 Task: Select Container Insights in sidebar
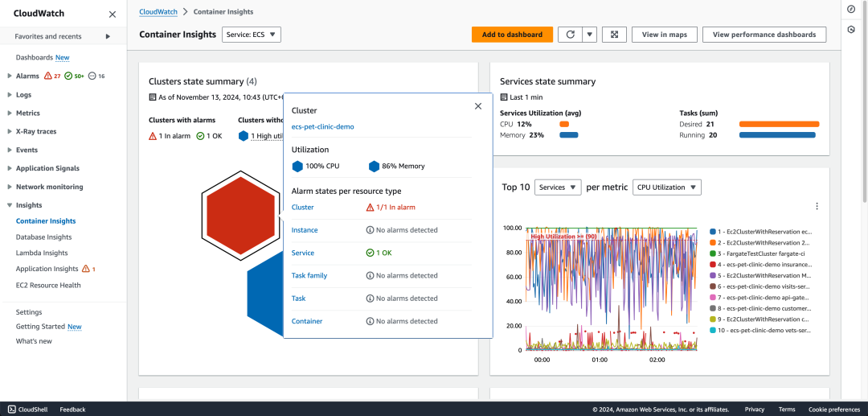(x=46, y=221)
